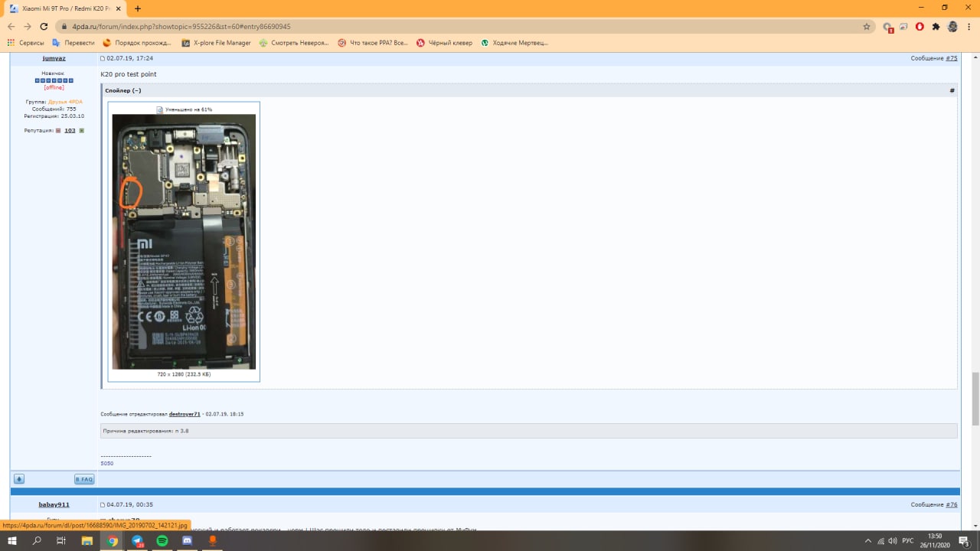980x551 pixels.
Task: Open jumyaz reputation value 103
Action: [x=70, y=131]
